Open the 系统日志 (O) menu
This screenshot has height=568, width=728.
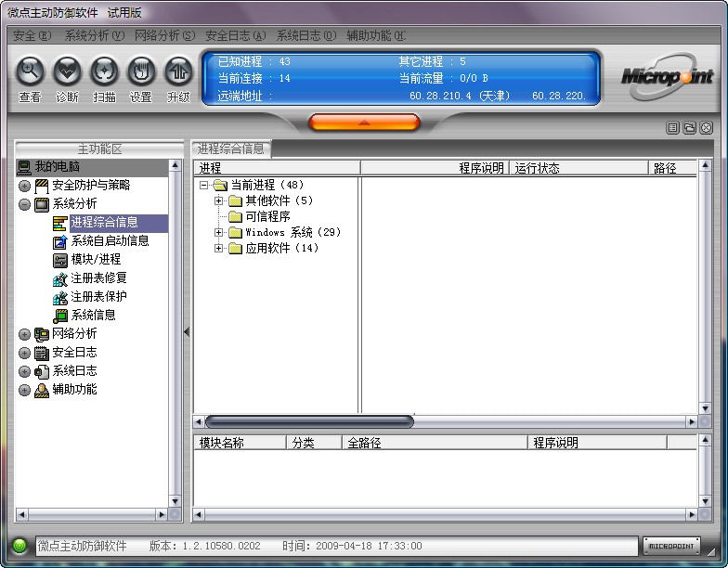pyautogui.click(x=306, y=35)
